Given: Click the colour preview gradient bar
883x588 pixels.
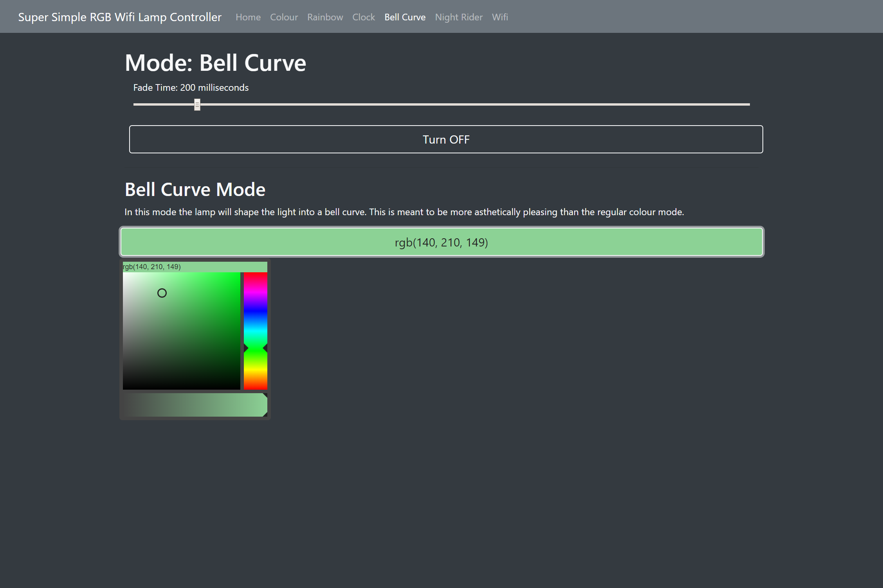Looking at the screenshot, I should click(194, 405).
